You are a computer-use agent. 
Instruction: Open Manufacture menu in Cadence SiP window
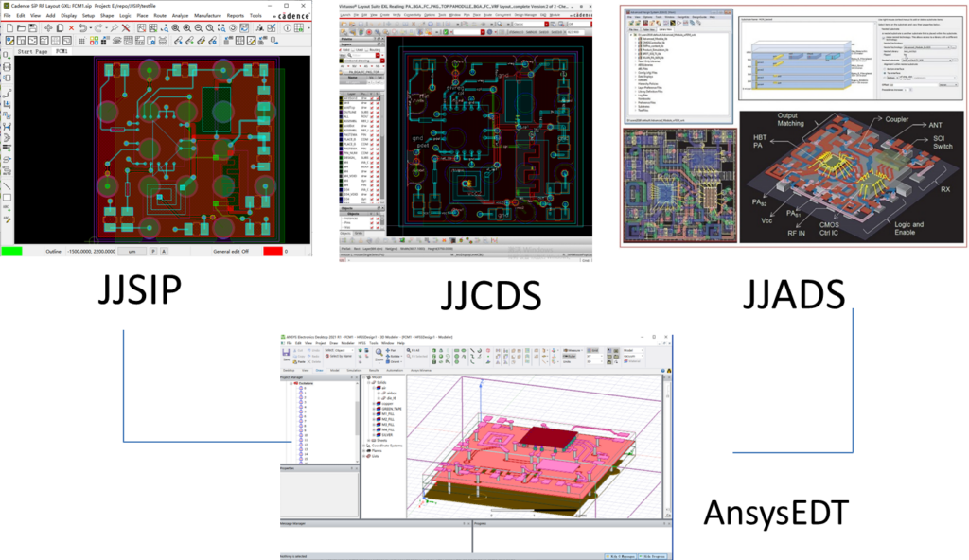click(207, 15)
